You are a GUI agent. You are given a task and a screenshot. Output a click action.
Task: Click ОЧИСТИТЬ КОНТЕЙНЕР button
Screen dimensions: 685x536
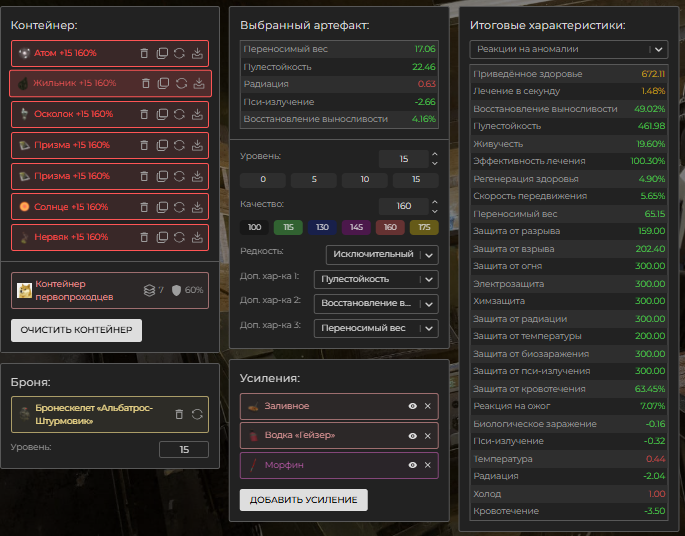point(76,330)
